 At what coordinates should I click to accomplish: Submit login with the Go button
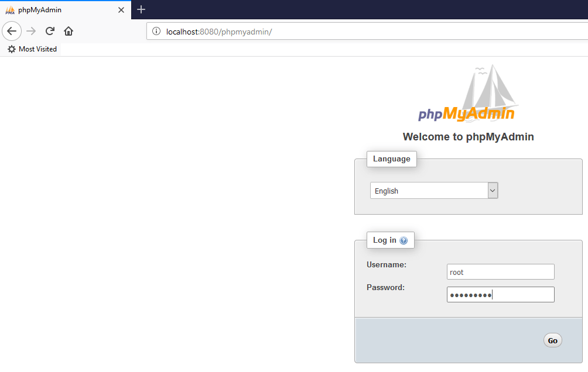tap(552, 340)
